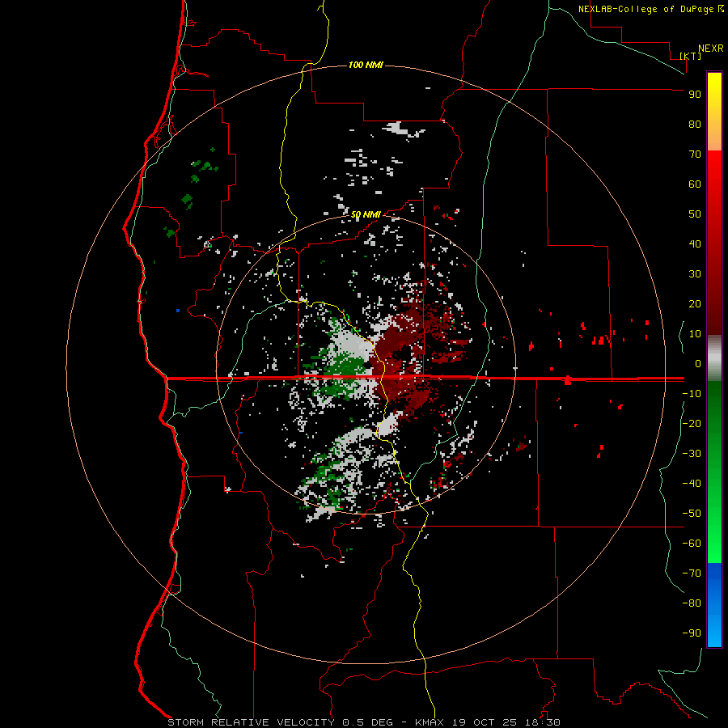Click the 90 value on velocity scale

coord(695,95)
